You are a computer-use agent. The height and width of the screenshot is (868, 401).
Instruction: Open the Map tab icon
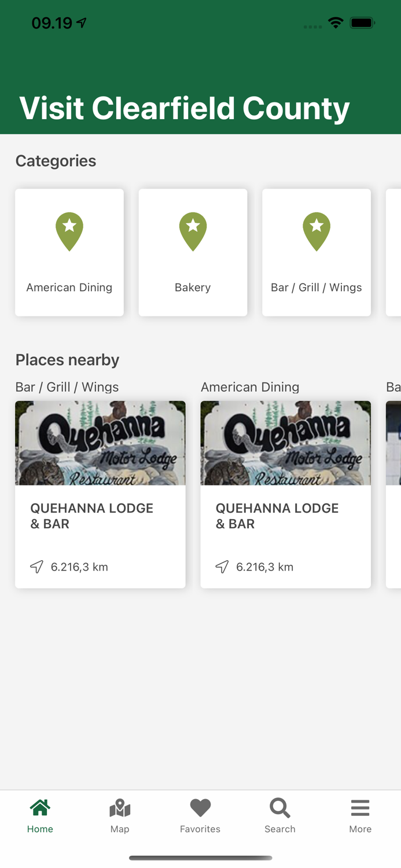coord(120,808)
